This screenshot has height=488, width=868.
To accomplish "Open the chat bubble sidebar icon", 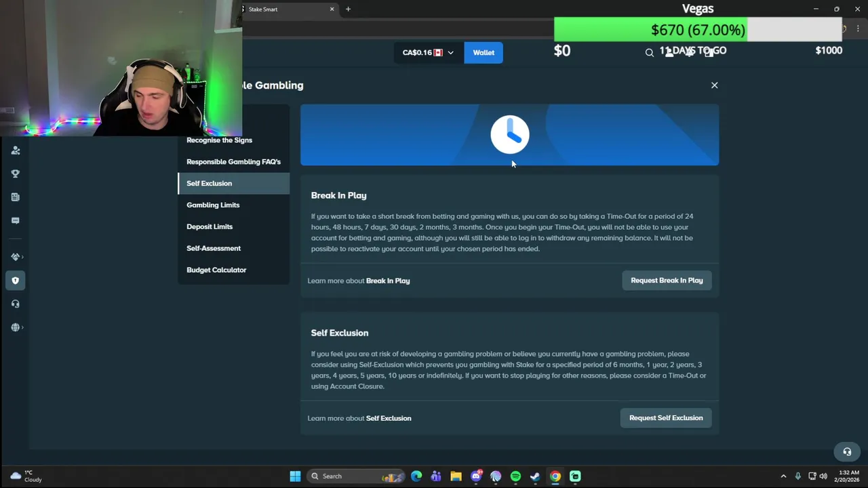I will point(16,220).
